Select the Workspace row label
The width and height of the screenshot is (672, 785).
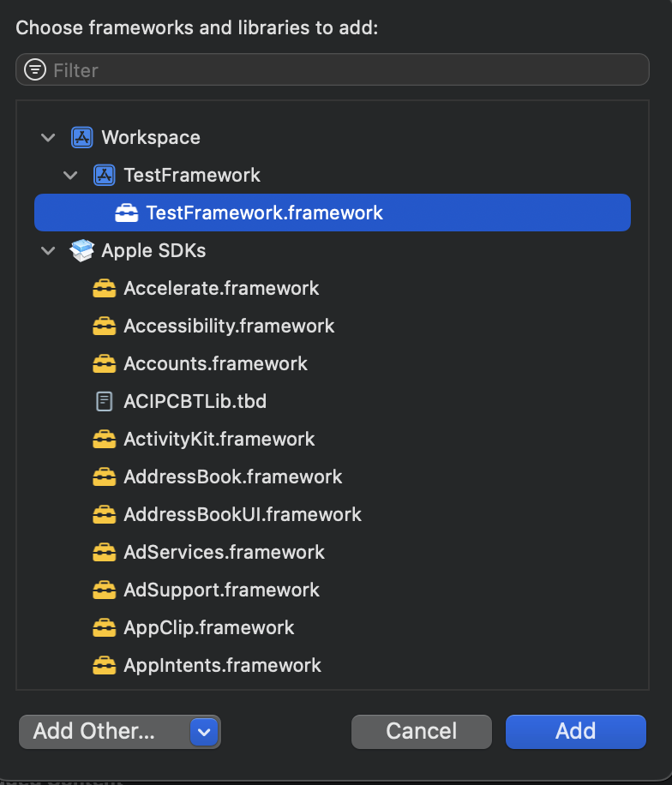pyautogui.click(x=151, y=138)
